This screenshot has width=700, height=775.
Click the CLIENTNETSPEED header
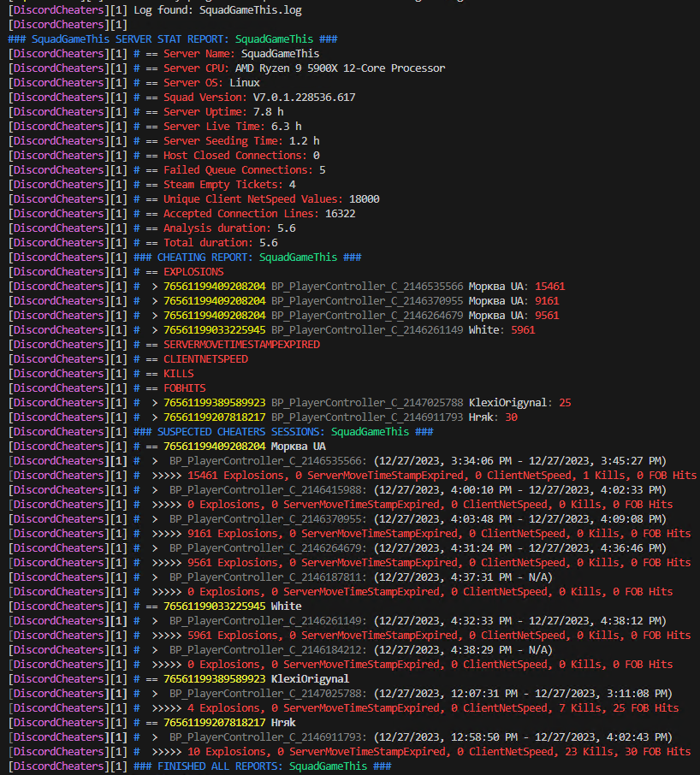(205, 358)
